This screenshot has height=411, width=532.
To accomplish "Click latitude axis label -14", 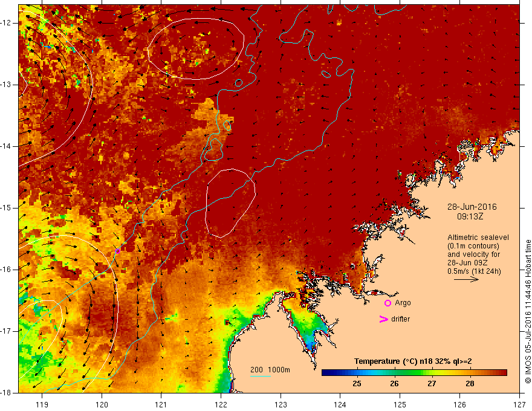I will pos(7,146).
